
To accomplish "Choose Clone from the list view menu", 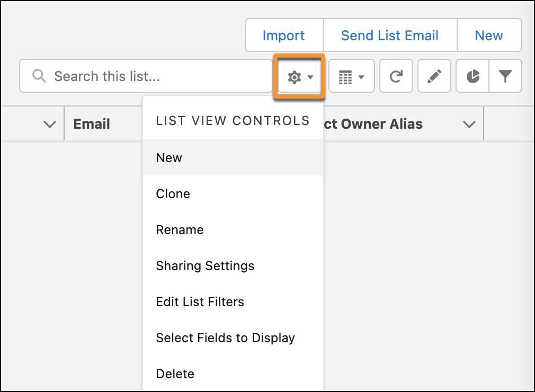I will click(x=233, y=194).
